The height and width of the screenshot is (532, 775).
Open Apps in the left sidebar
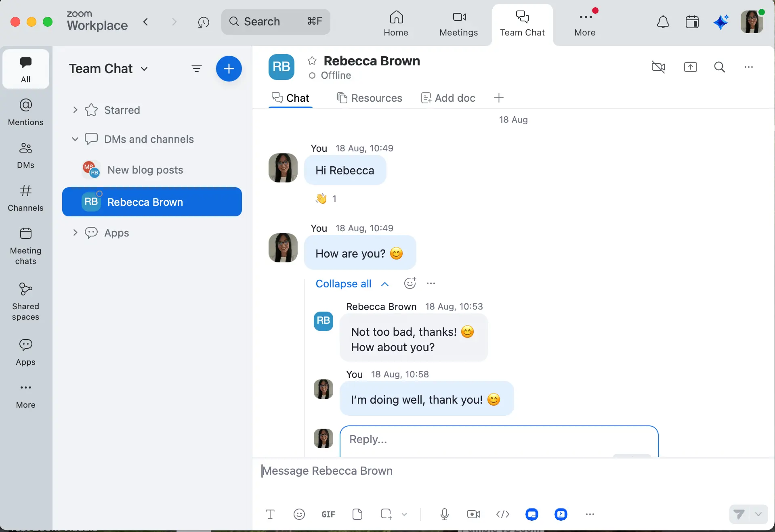(x=26, y=352)
